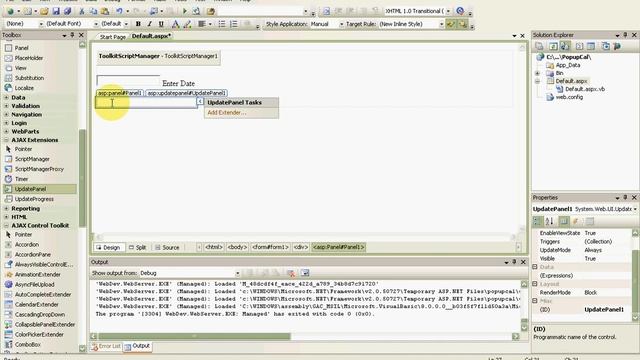Open the Style Application Manual dropdown

341,24
